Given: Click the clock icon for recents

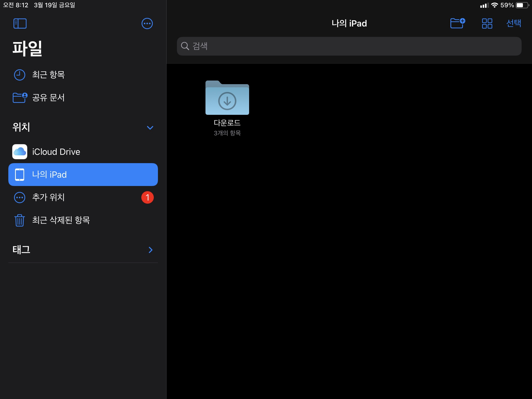Looking at the screenshot, I should 19,75.
